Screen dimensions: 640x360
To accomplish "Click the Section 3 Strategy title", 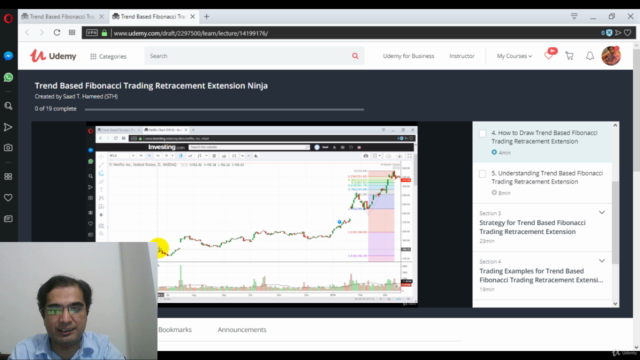I will click(x=532, y=227).
